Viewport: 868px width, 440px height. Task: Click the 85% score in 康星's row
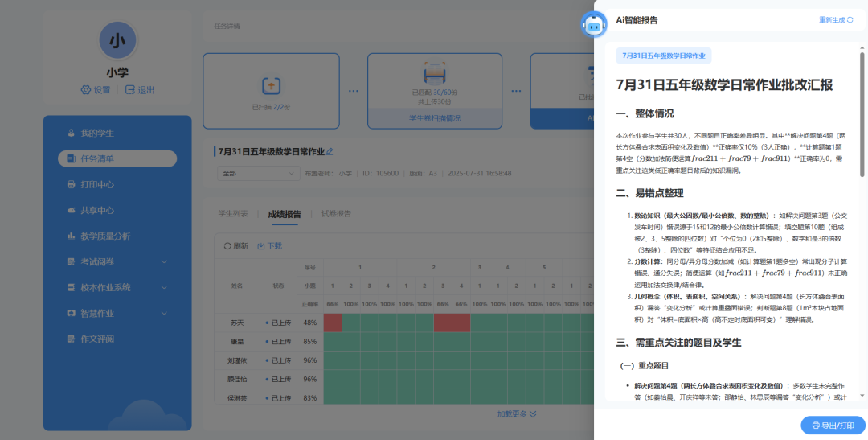tap(310, 341)
